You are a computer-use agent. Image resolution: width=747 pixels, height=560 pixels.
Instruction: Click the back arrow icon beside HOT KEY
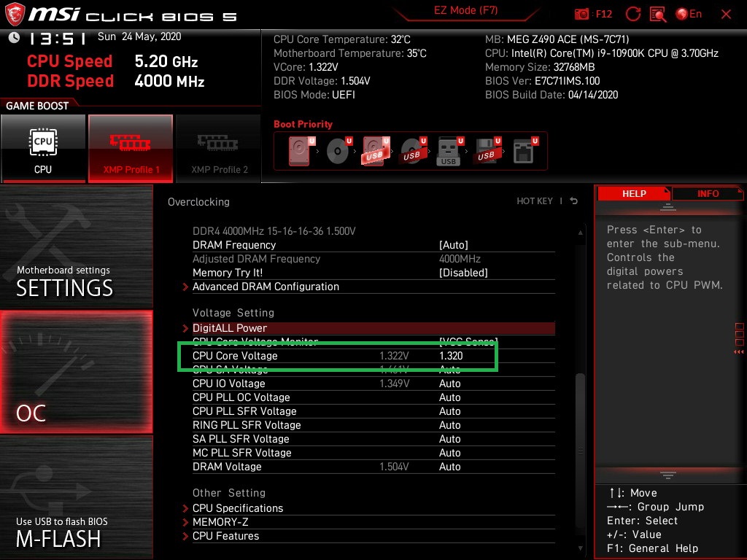click(x=574, y=201)
